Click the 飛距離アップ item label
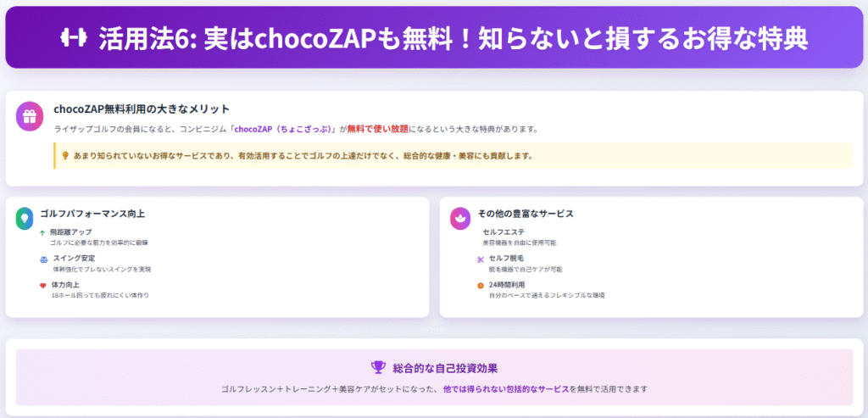The height and width of the screenshot is (418, 868). [71, 232]
